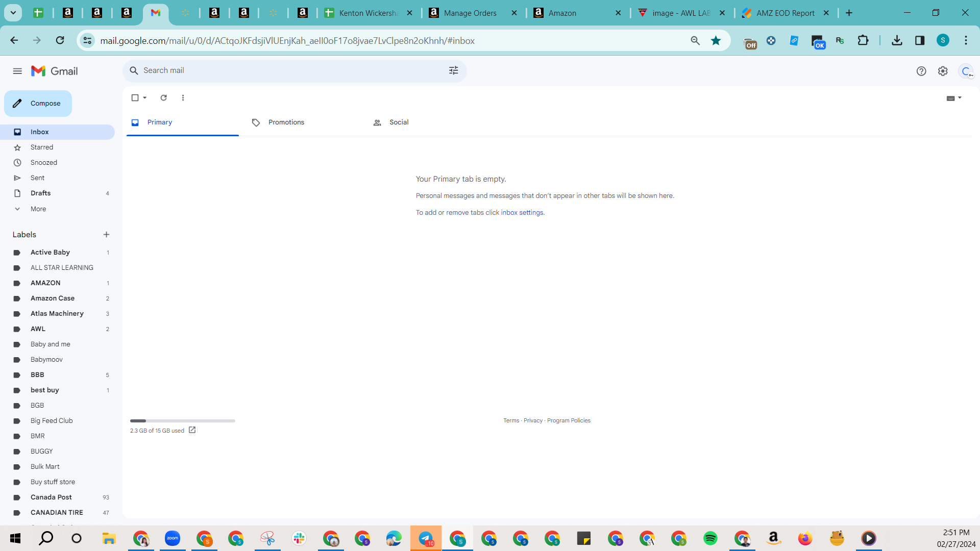Open select dropdown arrow next to checkbox
Screen dimensions: 980x551
tap(145, 97)
